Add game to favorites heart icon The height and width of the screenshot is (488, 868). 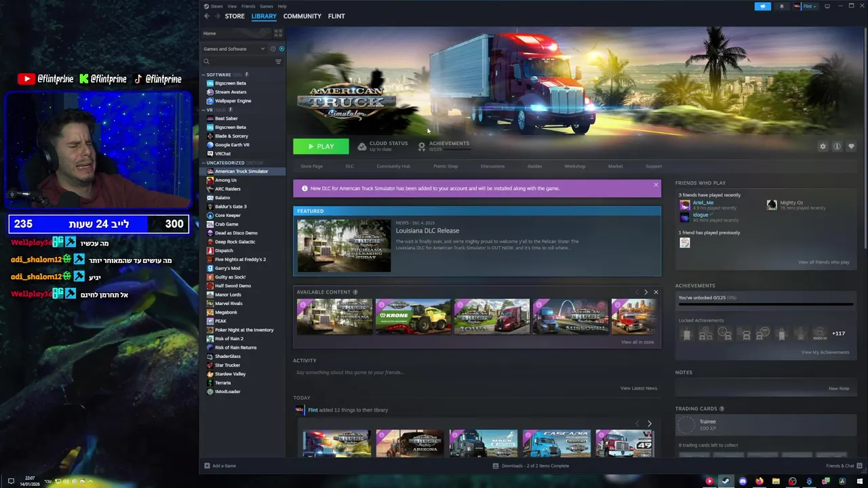[851, 146]
